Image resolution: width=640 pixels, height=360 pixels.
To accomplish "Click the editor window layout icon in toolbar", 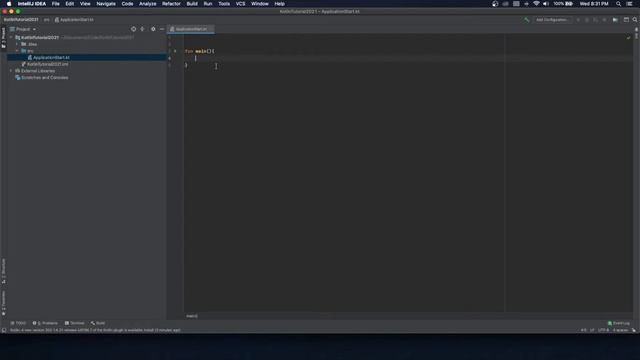I will [x=626, y=20].
